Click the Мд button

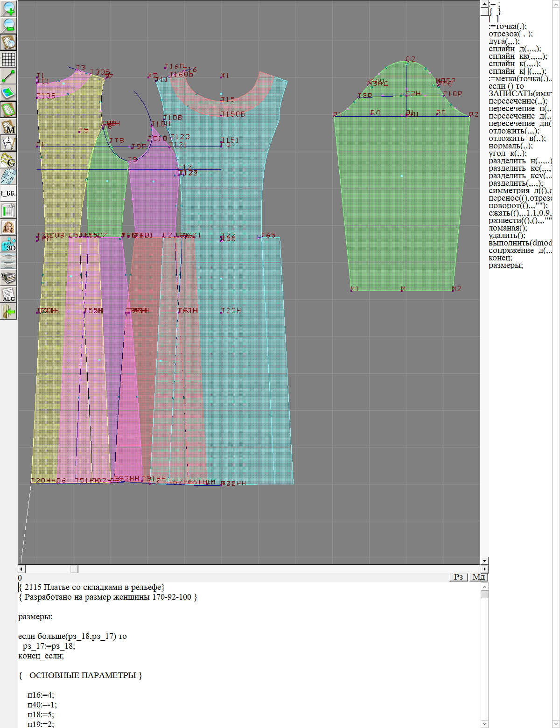coord(478,577)
